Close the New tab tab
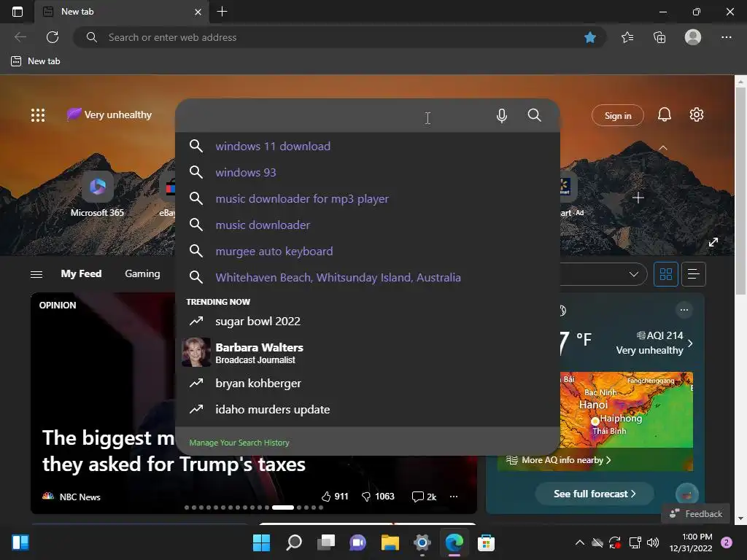 coord(198,12)
